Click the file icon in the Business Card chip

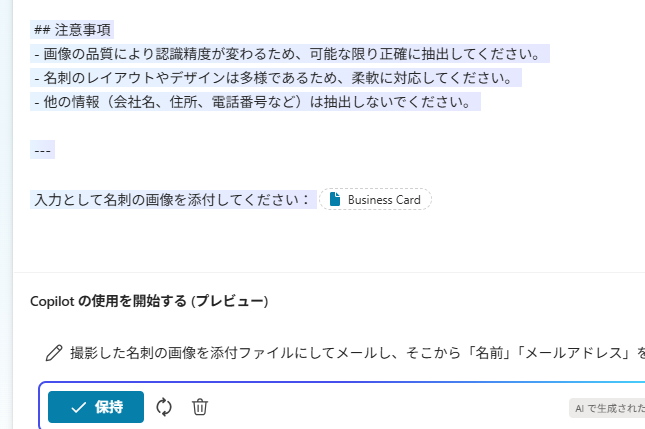[x=335, y=200]
